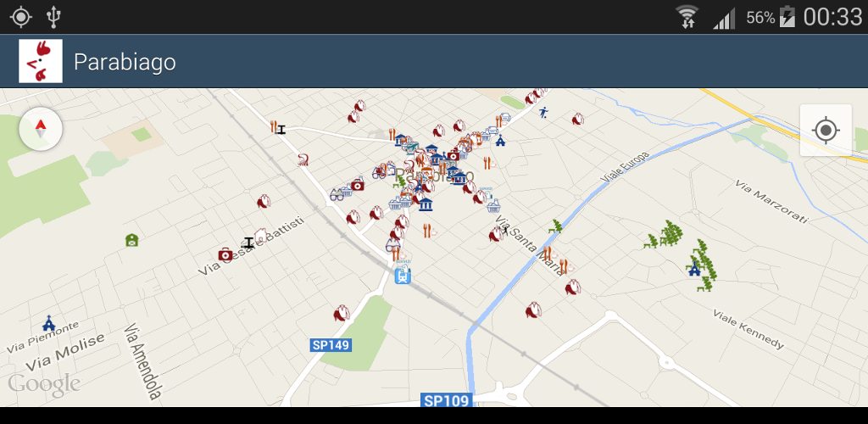Tap the Via Molise street label

point(64,352)
